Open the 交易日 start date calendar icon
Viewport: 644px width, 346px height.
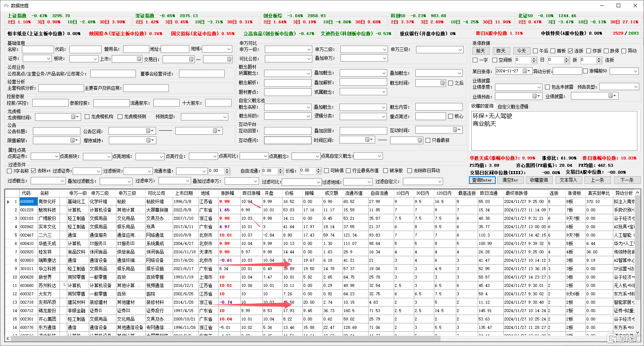(x=191, y=59)
